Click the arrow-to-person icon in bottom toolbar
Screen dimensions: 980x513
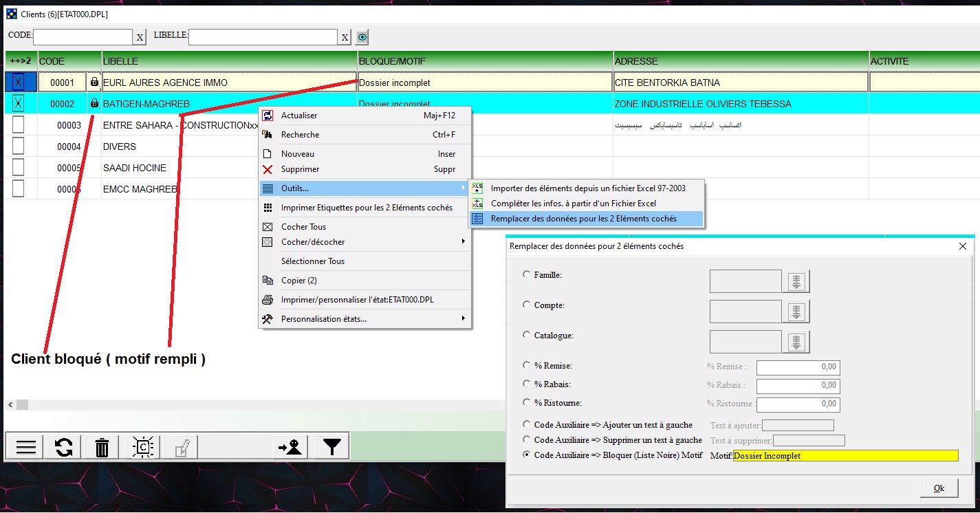pyautogui.click(x=291, y=447)
